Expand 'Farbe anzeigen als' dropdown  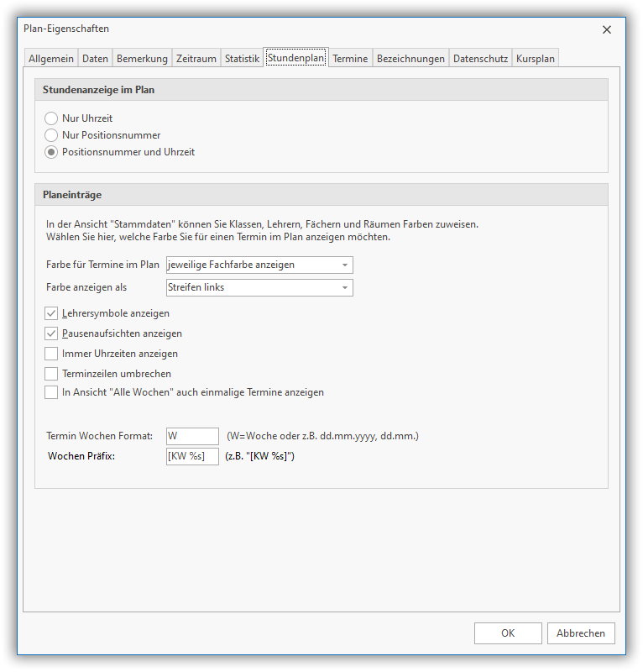[259, 287]
